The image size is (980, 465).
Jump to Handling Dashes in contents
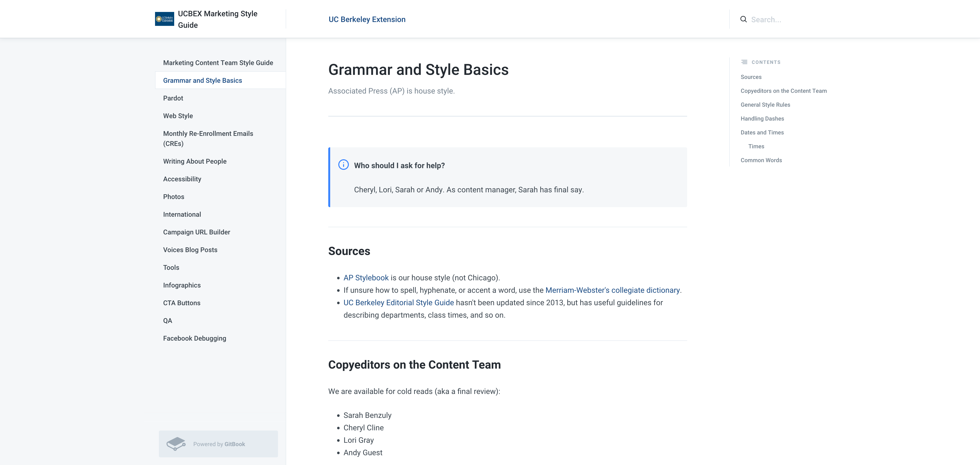(762, 119)
